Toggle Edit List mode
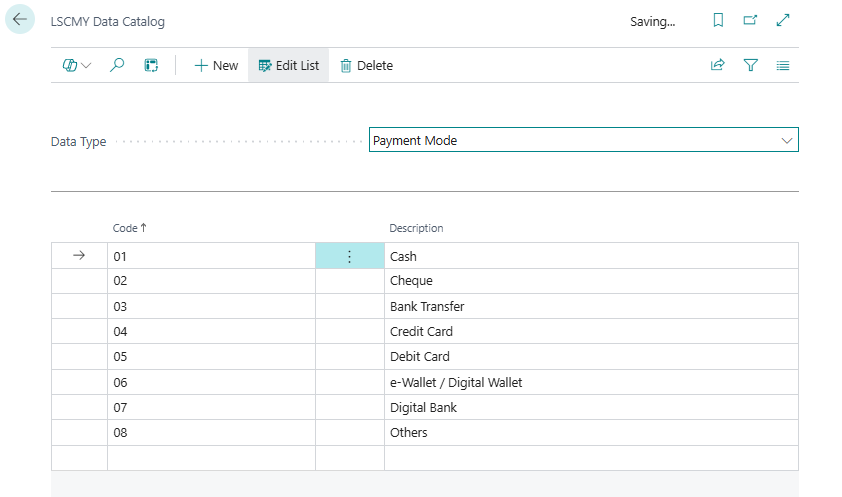The image size is (842, 497). (289, 65)
